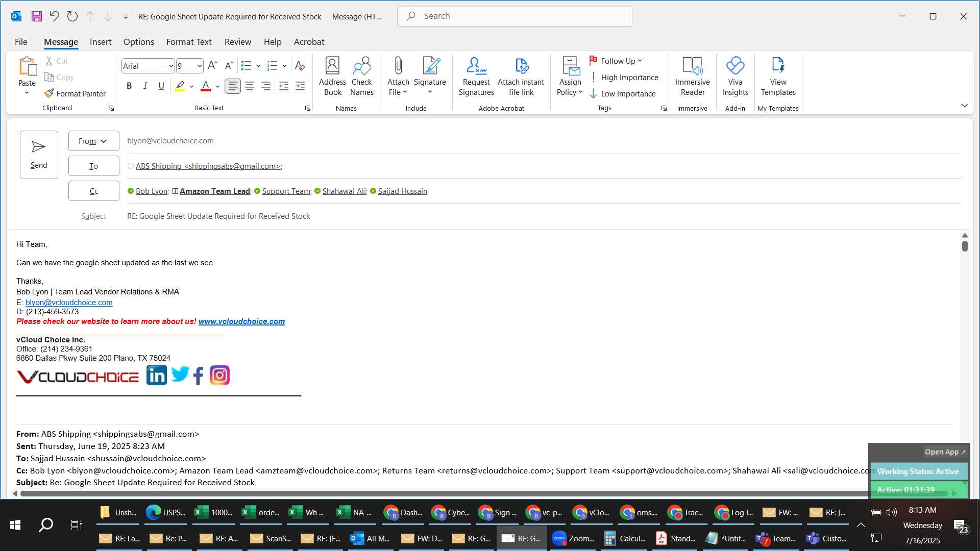Click the vertical scrollbar thumb in message body
Image resolution: width=980 pixels, height=551 pixels.
click(964, 246)
